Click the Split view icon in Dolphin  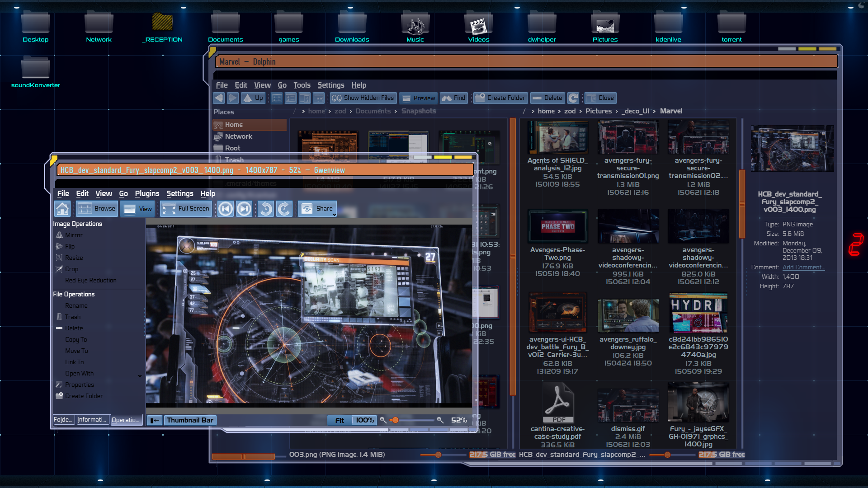(x=319, y=98)
